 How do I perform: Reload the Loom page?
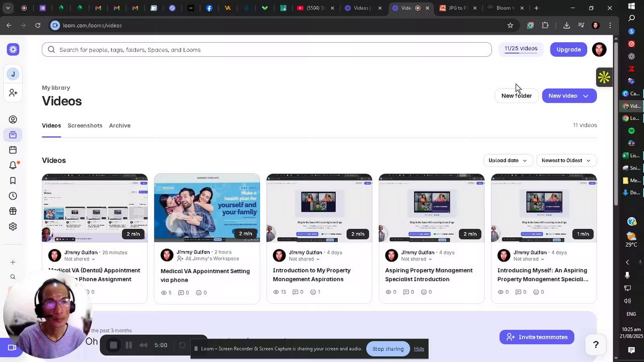coord(38,25)
